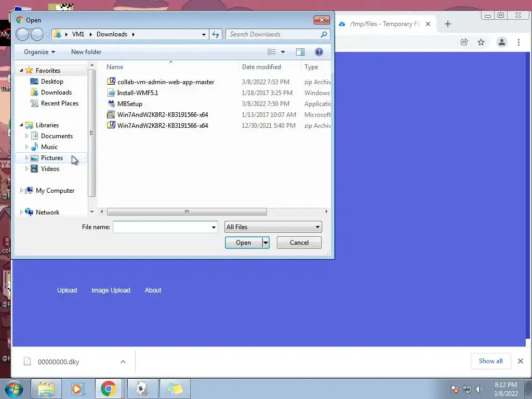The height and width of the screenshot is (399, 532).
Task: Expand the 00000000.dky download options chevron
Action: click(x=123, y=362)
